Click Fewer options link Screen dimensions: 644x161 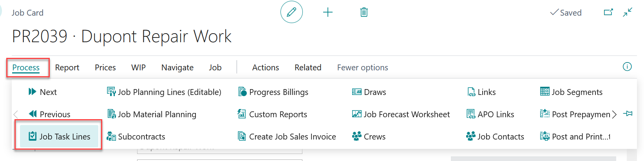[362, 68]
